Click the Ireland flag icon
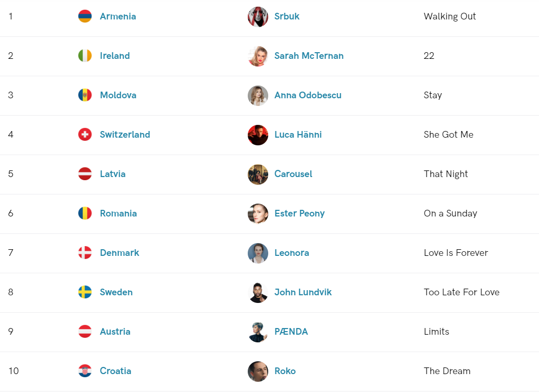This screenshot has height=392, width=539. click(x=85, y=56)
